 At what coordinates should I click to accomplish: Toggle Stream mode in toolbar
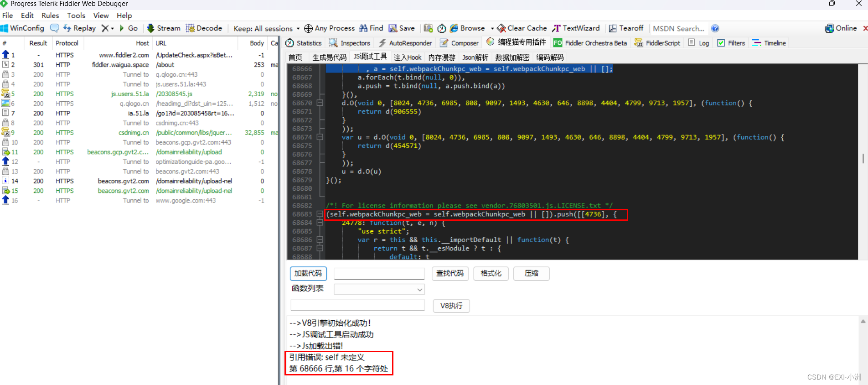[164, 28]
